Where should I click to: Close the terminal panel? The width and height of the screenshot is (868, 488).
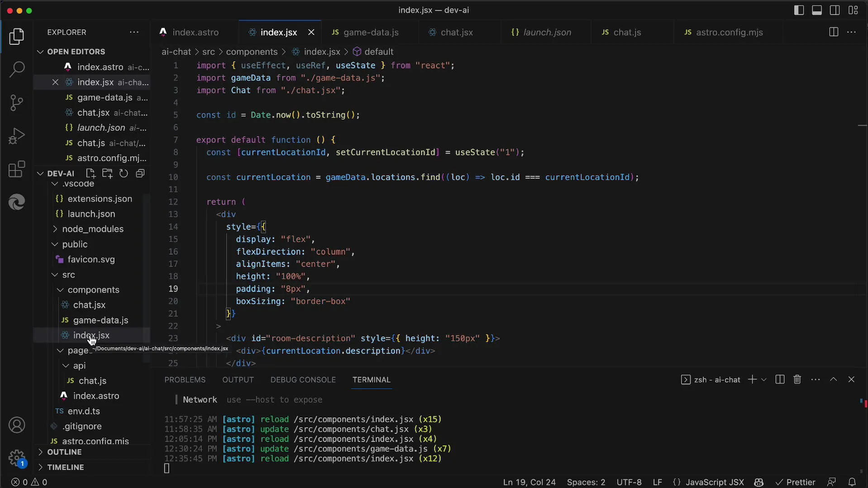click(x=851, y=379)
